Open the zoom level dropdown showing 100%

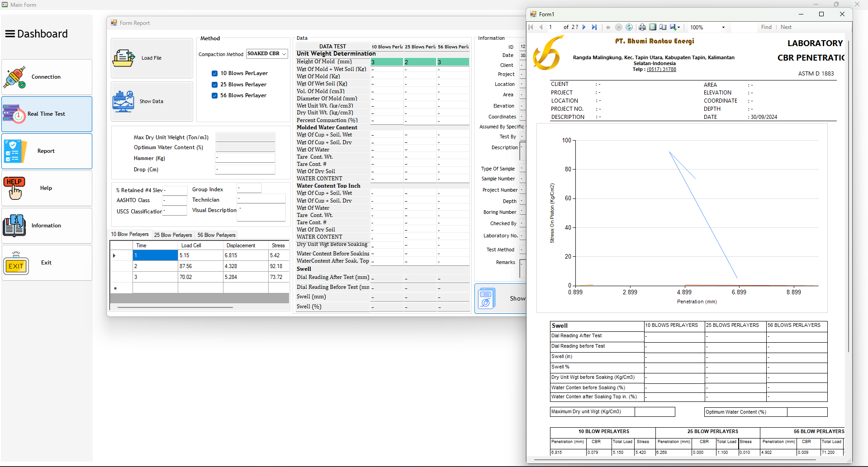click(x=722, y=27)
